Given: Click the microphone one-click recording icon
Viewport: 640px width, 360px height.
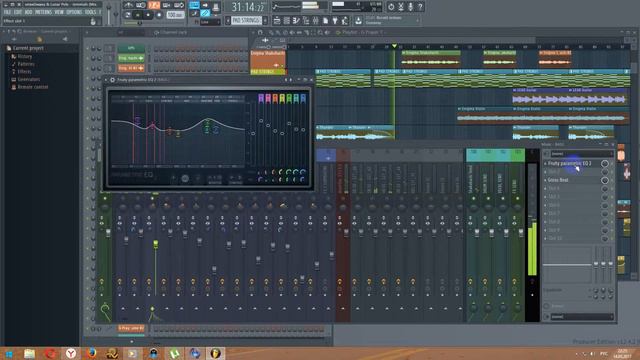Looking at the screenshot, I should point(411,7).
